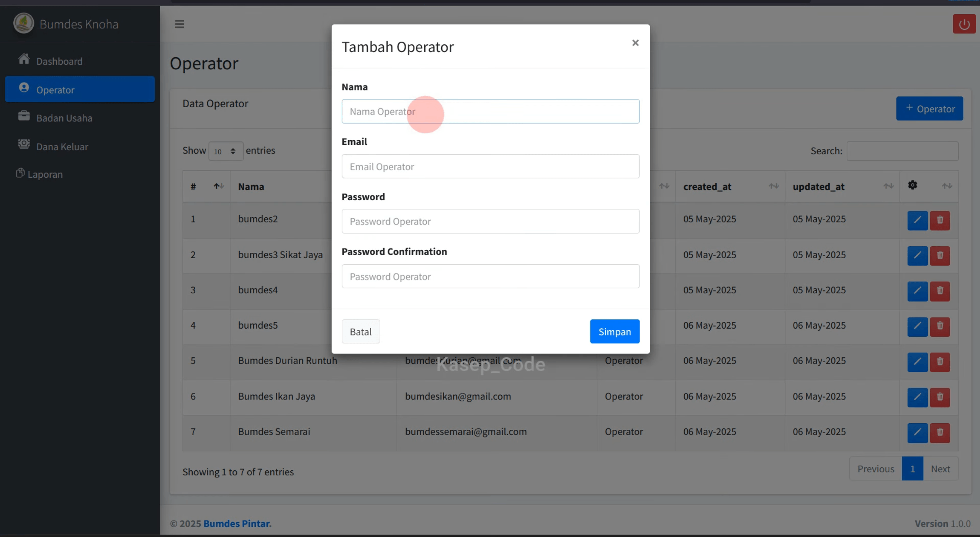This screenshot has width=980, height=537.
Task: Click the Next pagination button
Action: 940,469
